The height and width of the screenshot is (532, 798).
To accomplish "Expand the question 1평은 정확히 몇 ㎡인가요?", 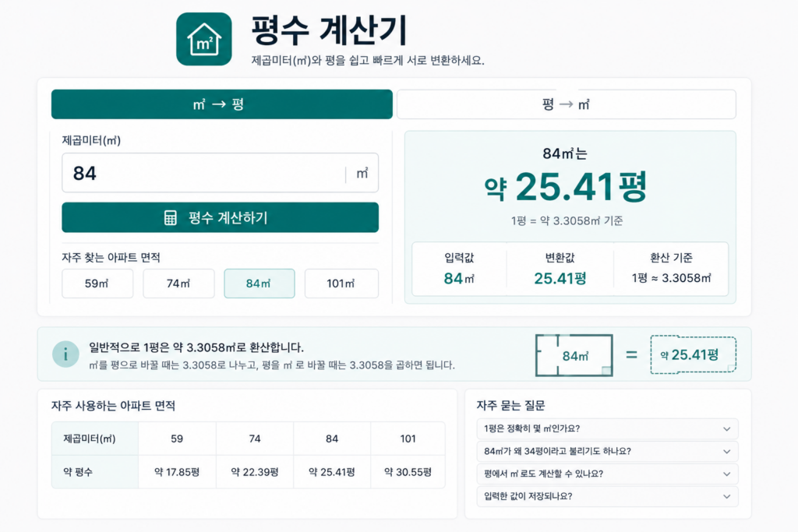I will tap(607, 428).
